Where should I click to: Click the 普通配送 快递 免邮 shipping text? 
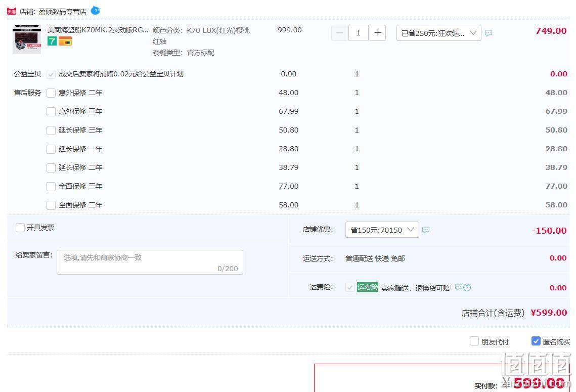[x=375, y=258]
